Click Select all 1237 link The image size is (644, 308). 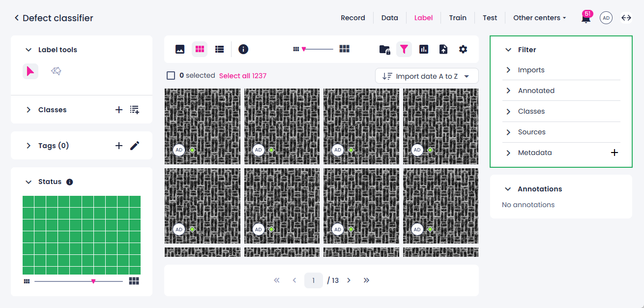click(243, 76)
